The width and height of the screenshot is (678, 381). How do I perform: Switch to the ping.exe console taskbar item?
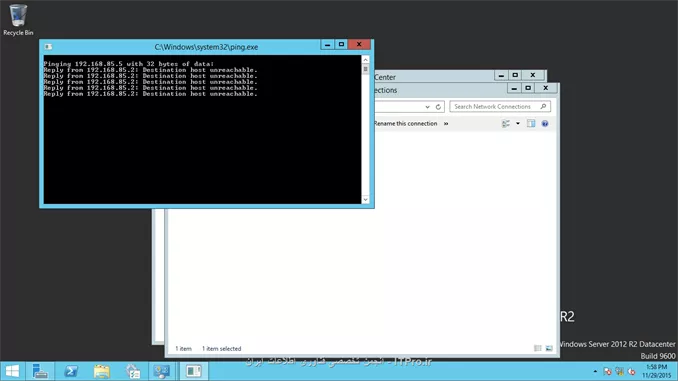[x=193, y=371]
